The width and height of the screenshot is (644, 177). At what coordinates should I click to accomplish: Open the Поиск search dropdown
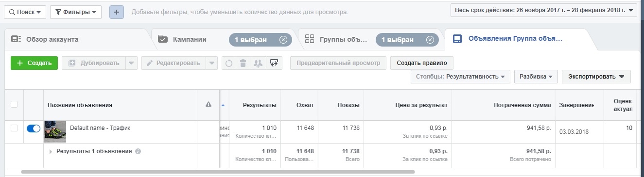pos(25,12)
